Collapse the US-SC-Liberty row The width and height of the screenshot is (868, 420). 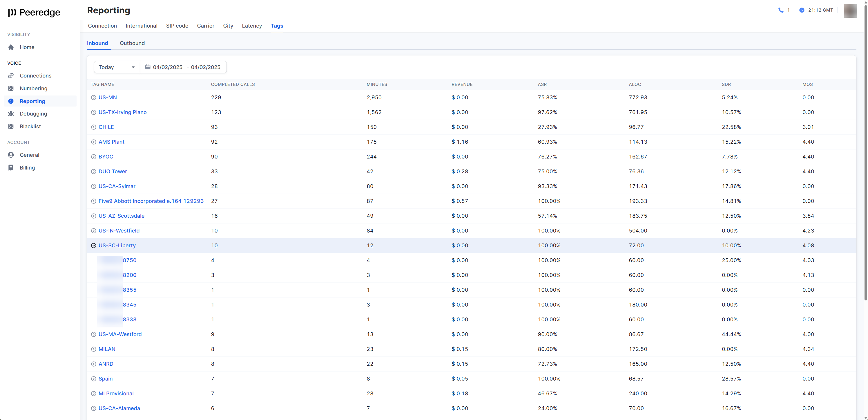94,246
